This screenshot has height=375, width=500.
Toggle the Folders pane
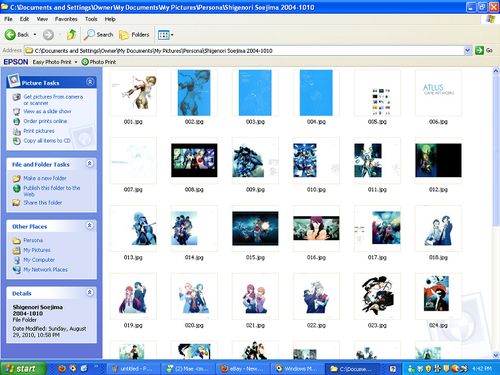134,34
